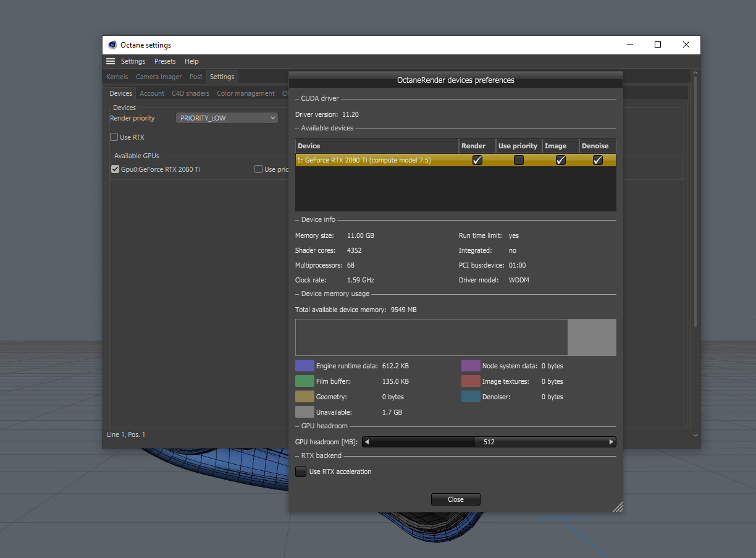Click Driver model WDDM value
This screenshot has width=756, height=558.
(519, 280)
